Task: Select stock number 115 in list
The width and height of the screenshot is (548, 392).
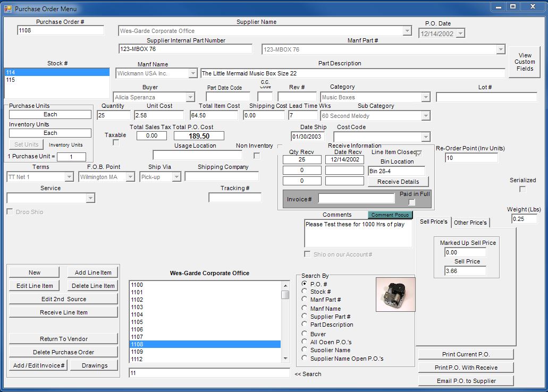Action: [57, 80]
